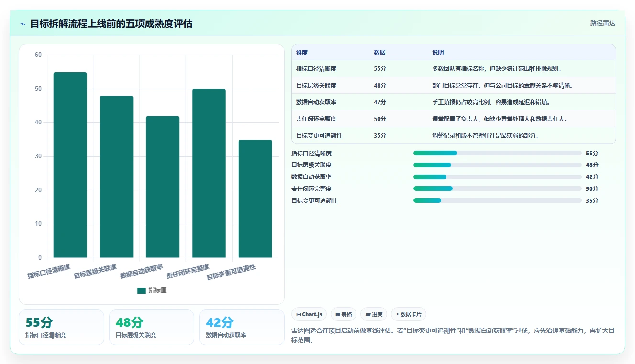Open the 48分 目标层级关联度 stat card
Screen dimensions: 635x364
coord(152,327)
